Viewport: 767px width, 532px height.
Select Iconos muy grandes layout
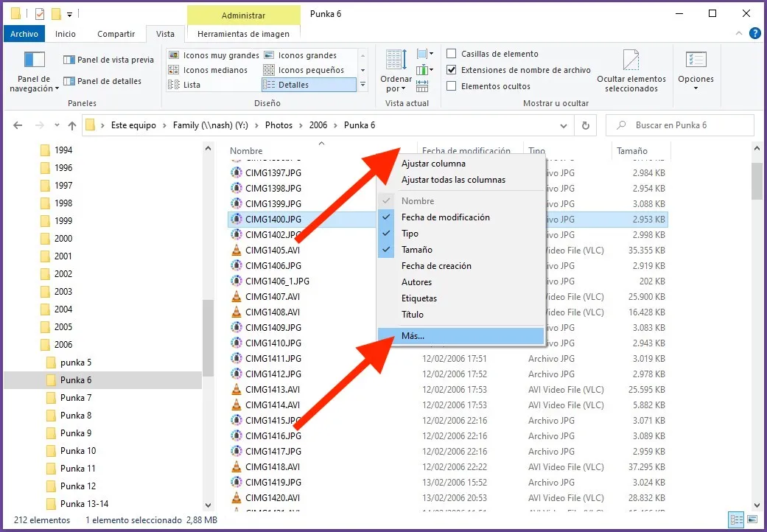214,55
